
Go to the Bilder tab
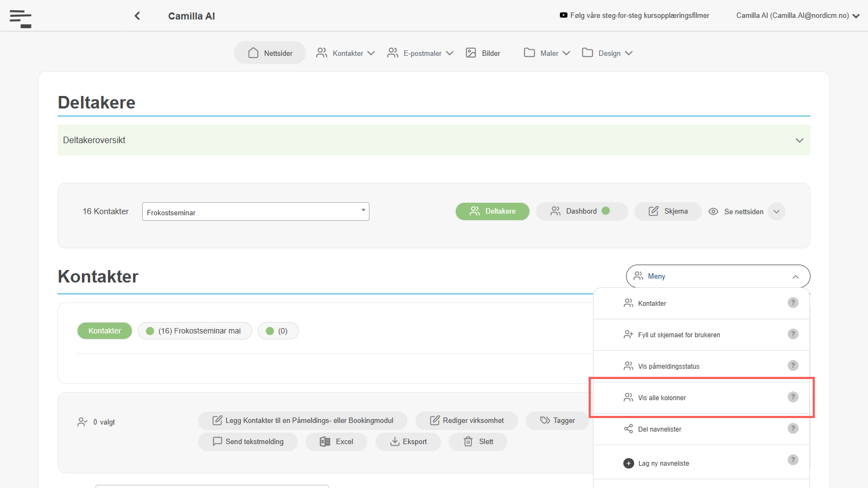(483, 53)
